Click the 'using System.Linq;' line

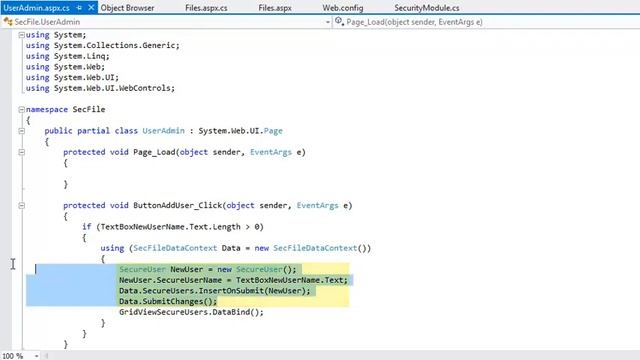click(x=68, y=56)
